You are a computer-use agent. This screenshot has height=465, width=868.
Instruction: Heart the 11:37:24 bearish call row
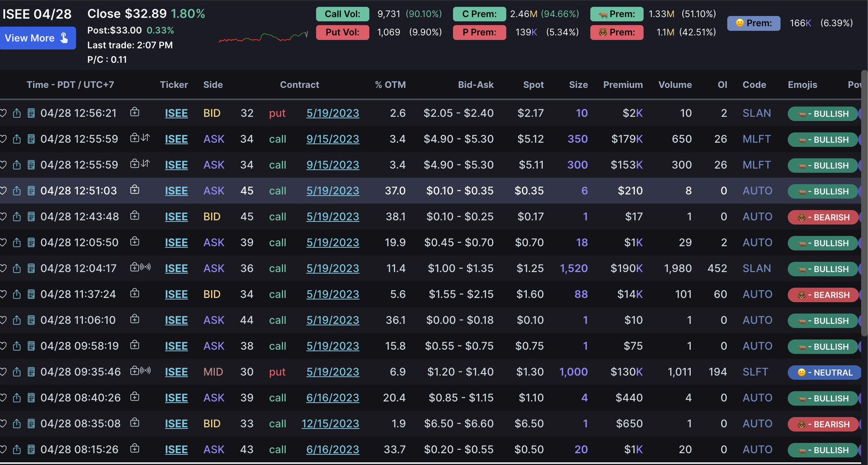click(x=3, y=294)
